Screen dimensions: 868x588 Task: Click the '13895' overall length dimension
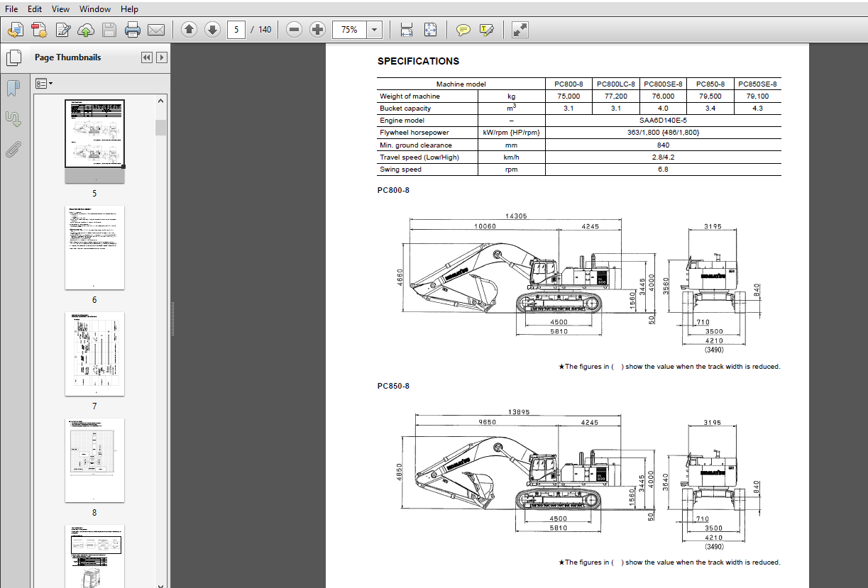(520, 412)
